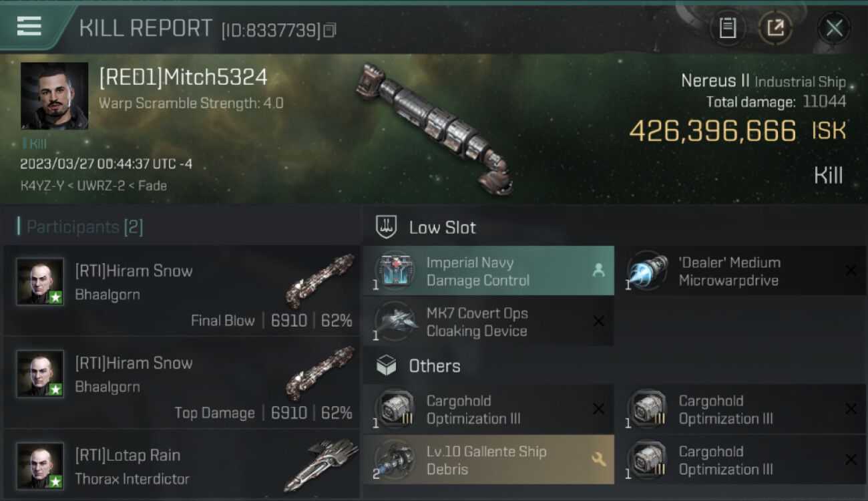Open the hamburger main menu
Screen dimensions: 868x501
(29, 26)
